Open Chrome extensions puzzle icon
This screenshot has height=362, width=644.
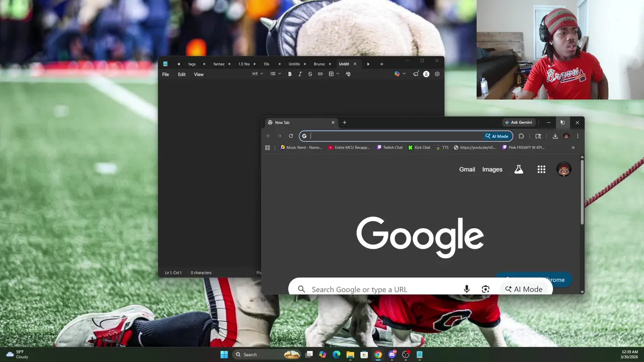(x=521, y=136)
